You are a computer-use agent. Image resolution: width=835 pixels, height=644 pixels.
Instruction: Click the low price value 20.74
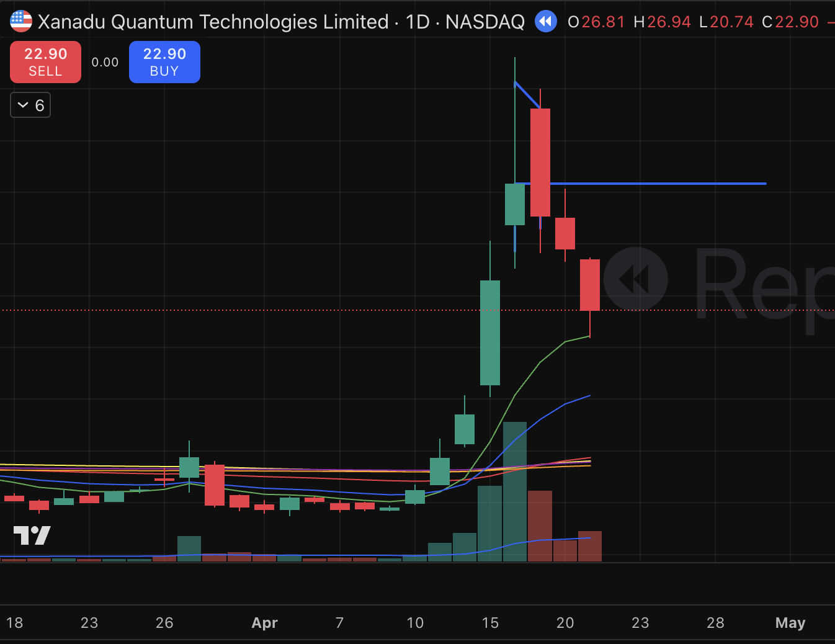(731, 22)
